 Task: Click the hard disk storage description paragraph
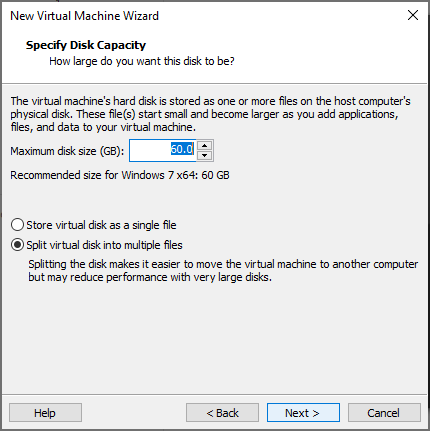[x=210, y=114]
